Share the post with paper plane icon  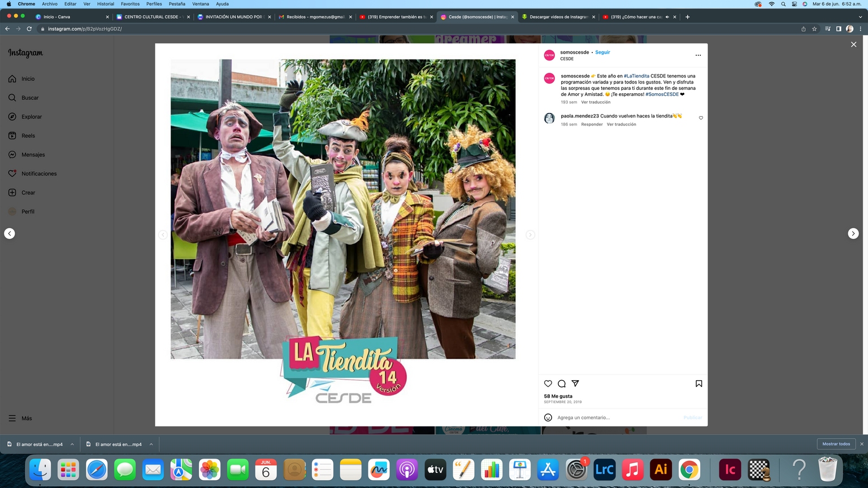(575, 384)
